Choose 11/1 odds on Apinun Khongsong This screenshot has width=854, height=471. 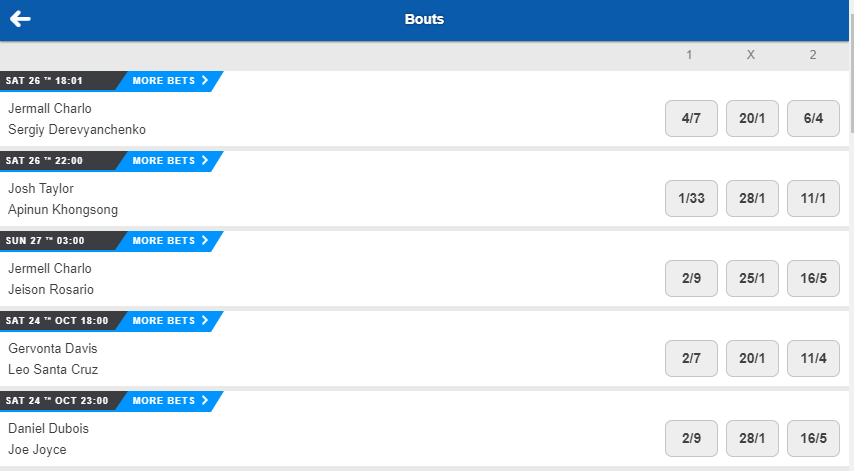pyautogui.click(x=813, y=198)
